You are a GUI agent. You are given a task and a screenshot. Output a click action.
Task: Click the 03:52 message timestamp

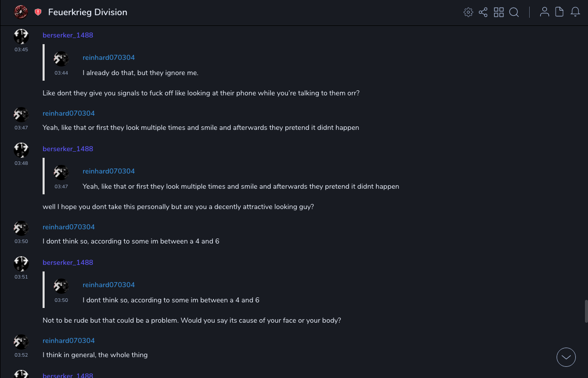(x=21, y=355)
